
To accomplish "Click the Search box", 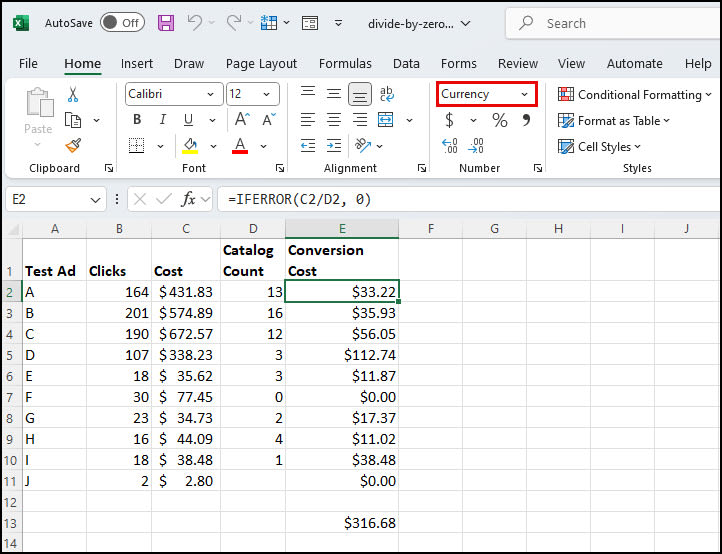I will [x=614, y=23].
